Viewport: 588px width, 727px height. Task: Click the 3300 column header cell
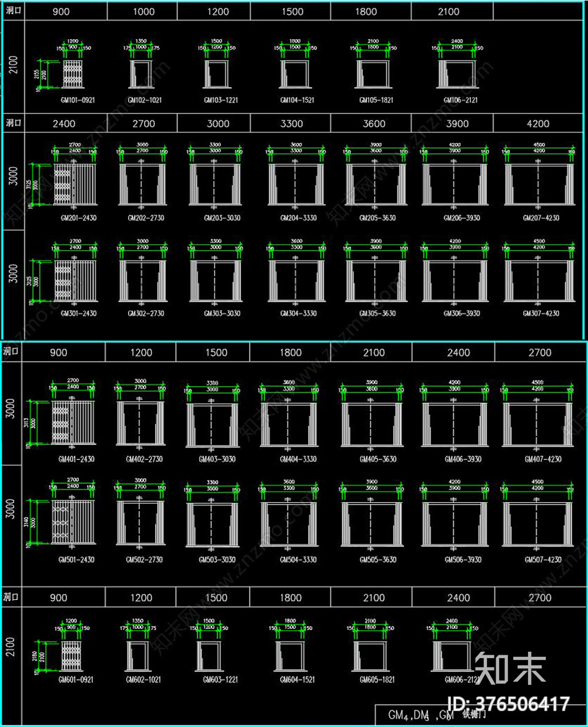(x=292, y=124)
